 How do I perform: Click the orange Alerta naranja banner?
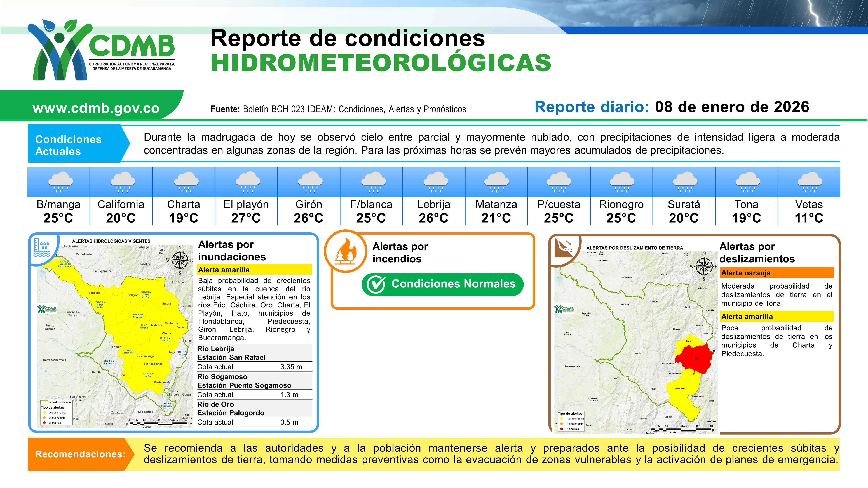point(777,273)
